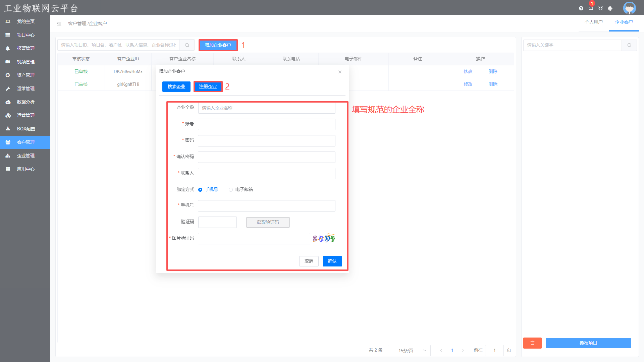Click the red trash delete button
The image size is (644, 362).
coord(532,343)
